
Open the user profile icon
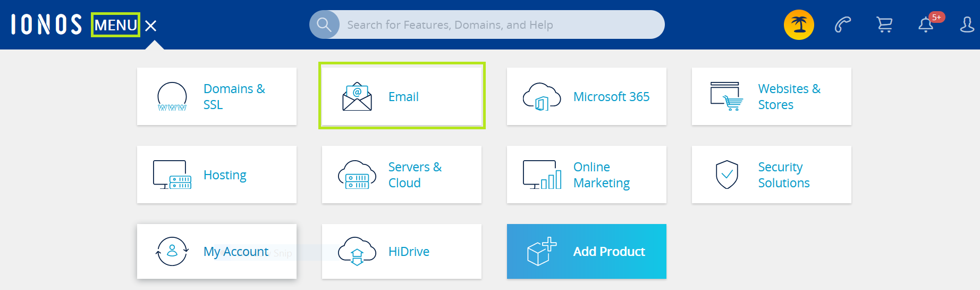(x=967, y=24)
